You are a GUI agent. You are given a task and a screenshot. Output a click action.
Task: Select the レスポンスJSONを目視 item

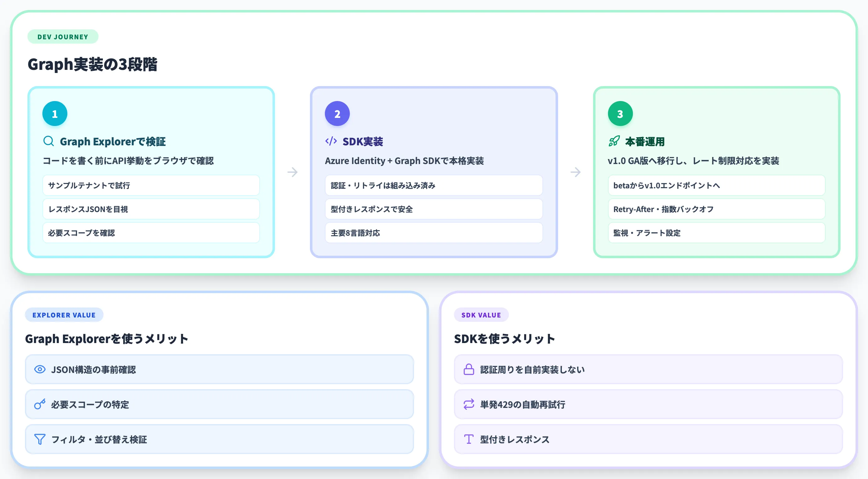coord(151,209)
